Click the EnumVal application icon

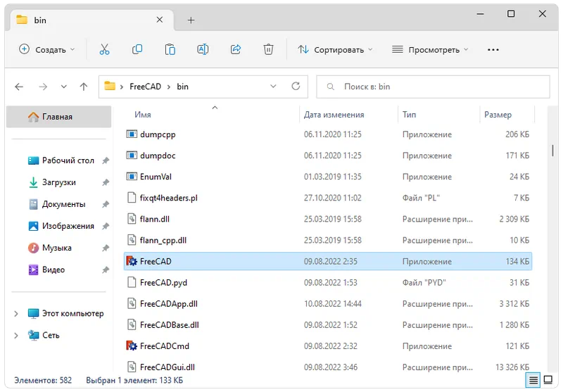click(x=132, y=177)
